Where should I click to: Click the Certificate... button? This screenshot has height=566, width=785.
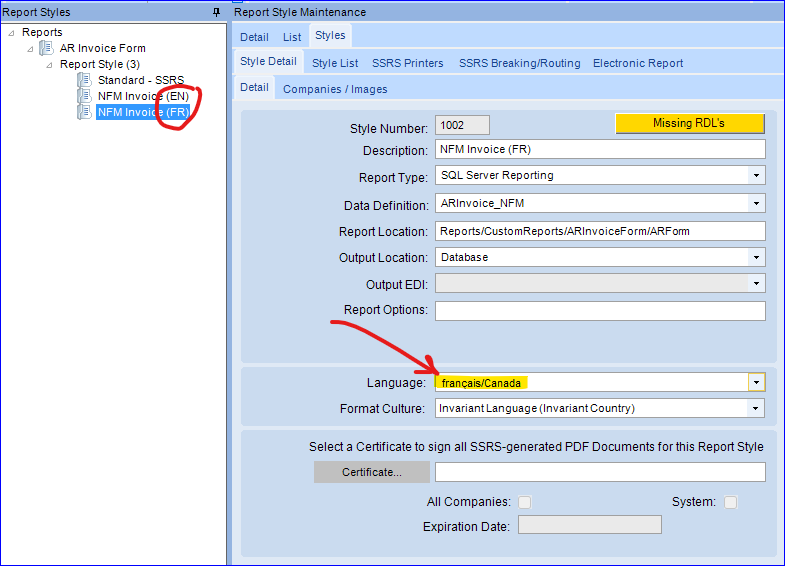pos(371,472)
